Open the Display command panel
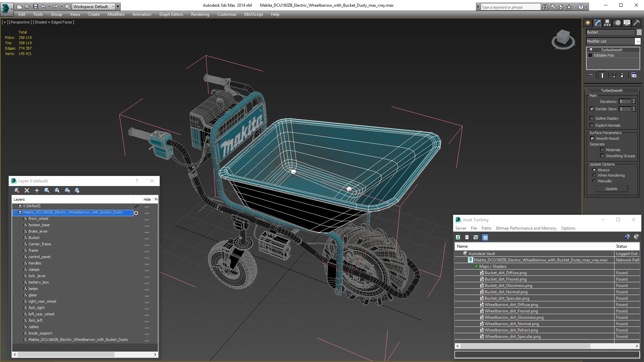644x362 pixels. coord(627,23)
